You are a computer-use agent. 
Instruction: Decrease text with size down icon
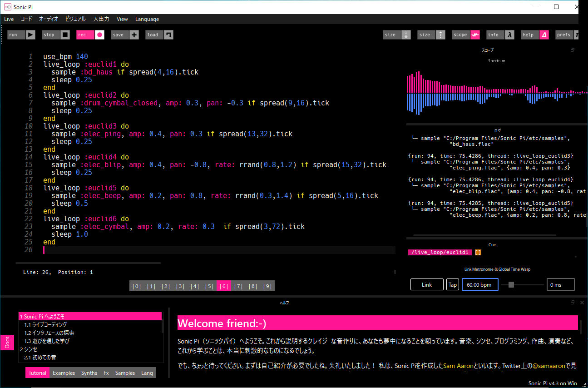point(406,35)
